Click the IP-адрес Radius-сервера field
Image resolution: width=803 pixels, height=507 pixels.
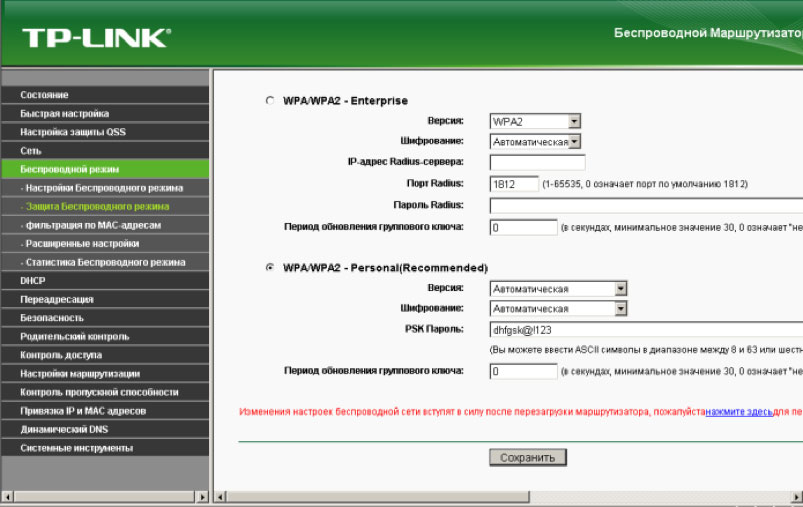pyautogui.click(x=537, y=162)
